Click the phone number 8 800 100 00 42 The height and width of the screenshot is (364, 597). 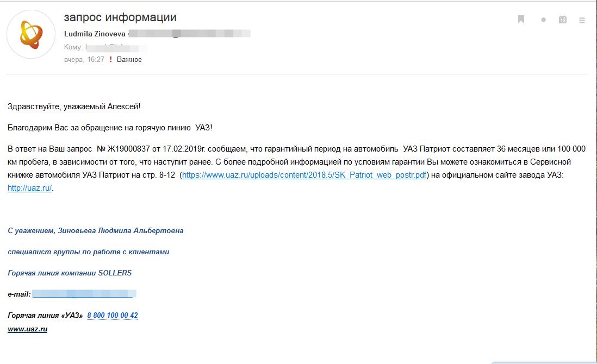click(x=113, y=315)
